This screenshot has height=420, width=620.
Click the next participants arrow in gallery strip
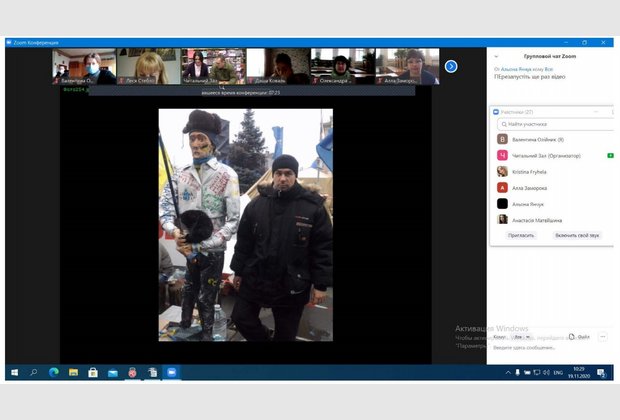coord(451,66)
